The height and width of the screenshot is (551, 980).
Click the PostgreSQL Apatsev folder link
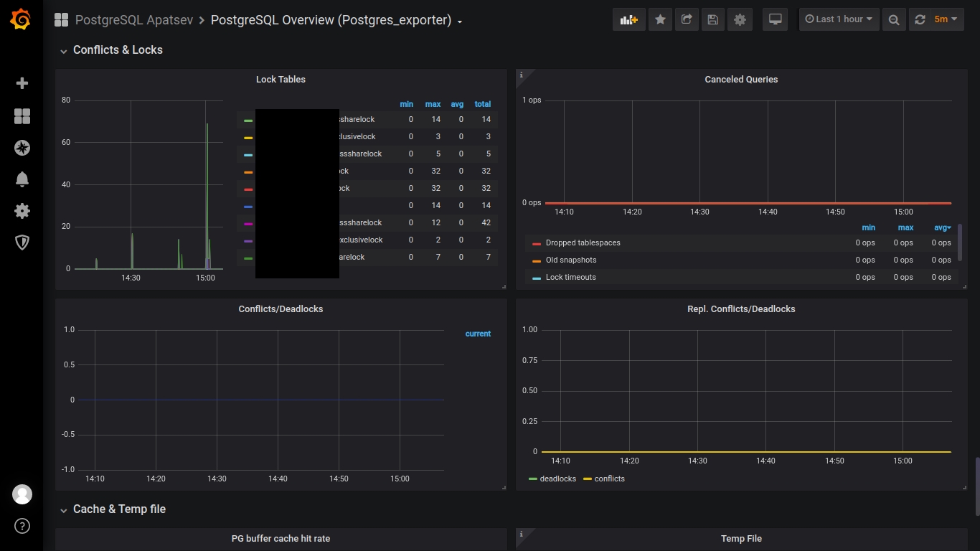pos(134,20)
